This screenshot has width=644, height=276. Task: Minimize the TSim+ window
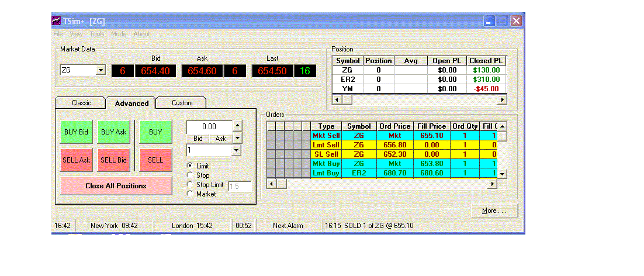(x=489, y=21)
